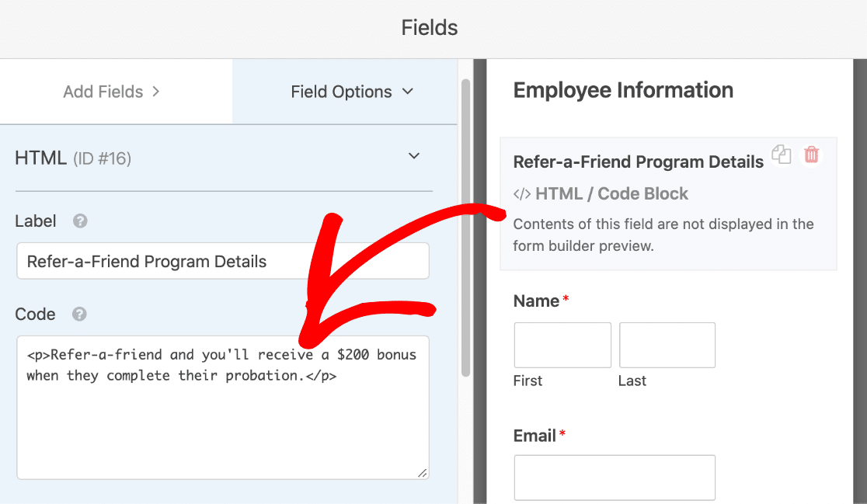Viewport: 867px width, 504px height.
Task: Click inside the Code textarea
Action: (x=223, y=407)
